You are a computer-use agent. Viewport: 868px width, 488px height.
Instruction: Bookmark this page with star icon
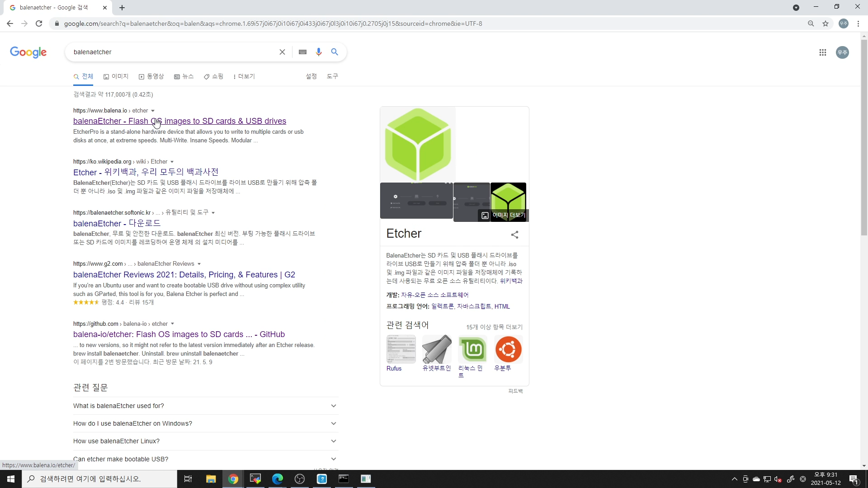tap(826, 23)
